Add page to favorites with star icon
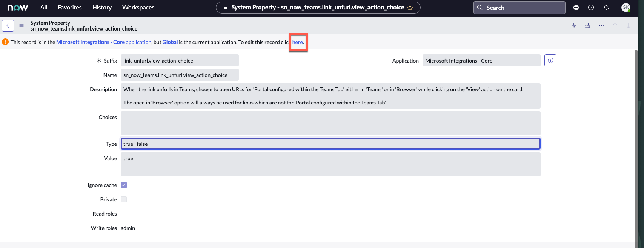 pos(410,8)
